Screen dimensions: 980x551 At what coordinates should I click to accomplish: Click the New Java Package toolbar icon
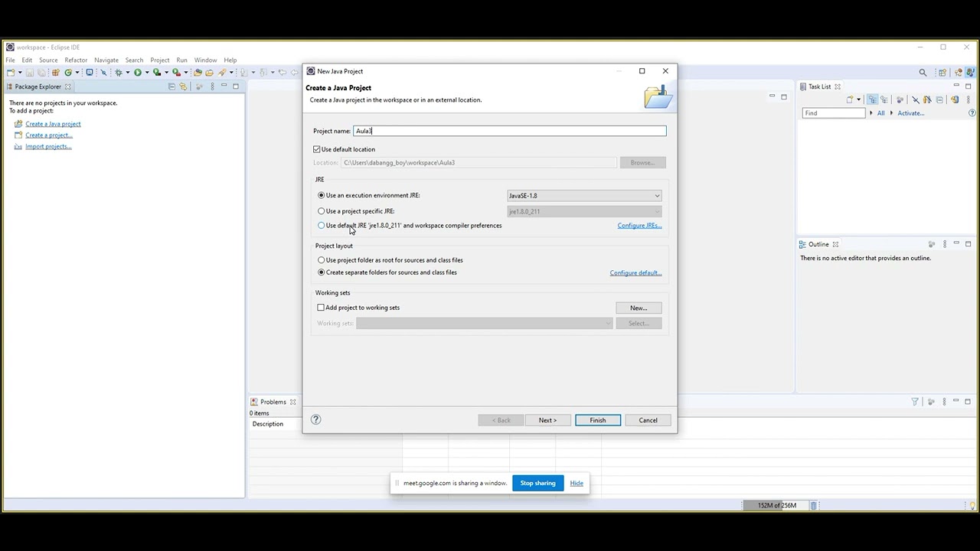[x=56, y=73]
